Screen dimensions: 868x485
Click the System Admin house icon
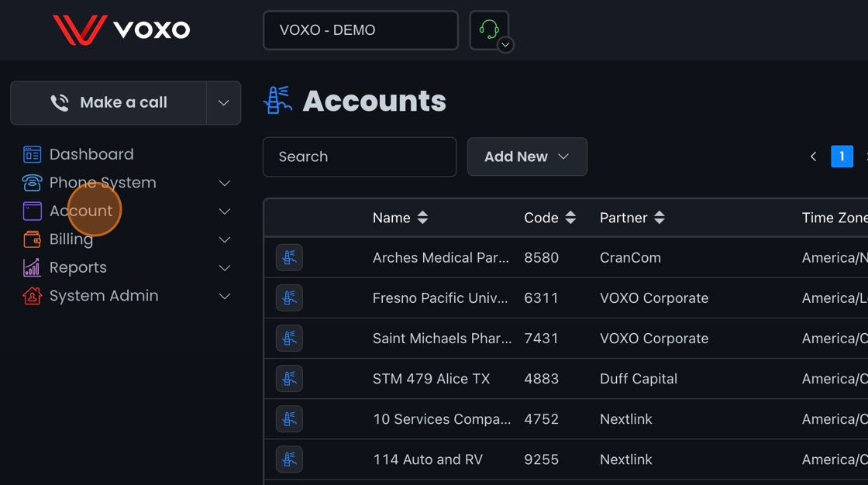[x=32, y=296]
